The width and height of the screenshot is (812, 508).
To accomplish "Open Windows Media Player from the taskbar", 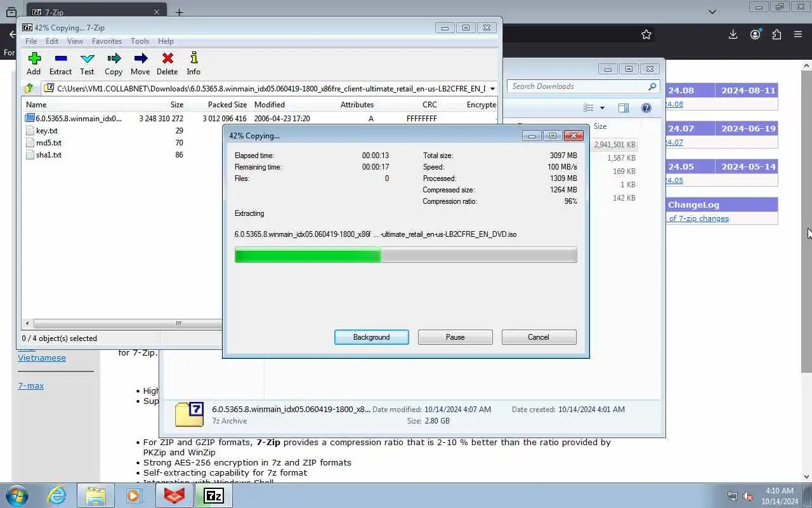I will pyautogui.click(x=134, y=495).
